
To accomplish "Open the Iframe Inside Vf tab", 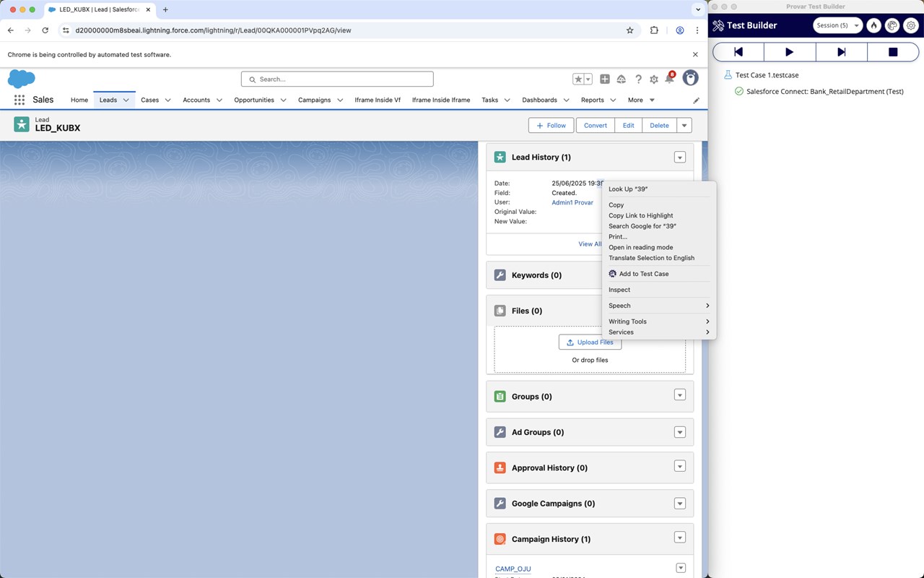I will (378, 100).
